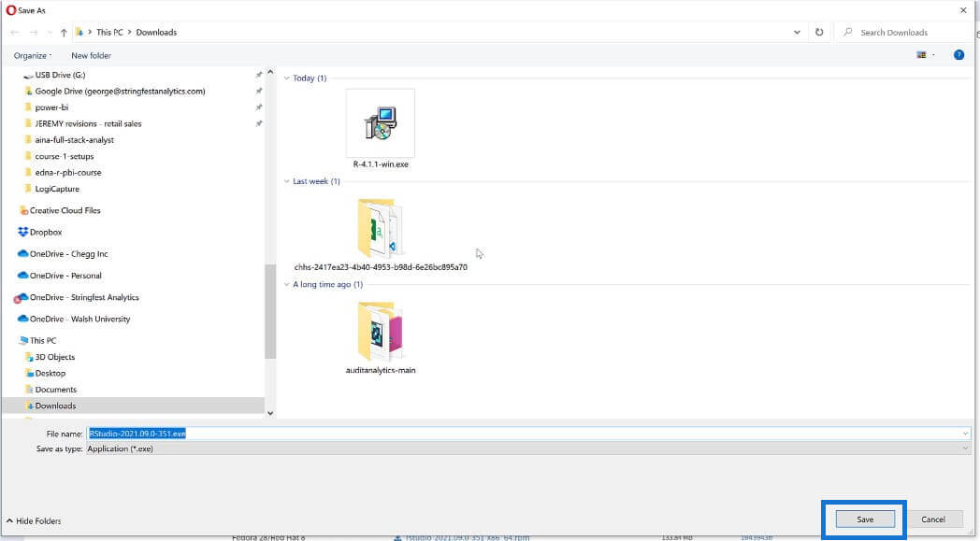This screenshot has width=980, height=541.
Task: Select power-bi folder in sidebar
Action: pos(51,107)
